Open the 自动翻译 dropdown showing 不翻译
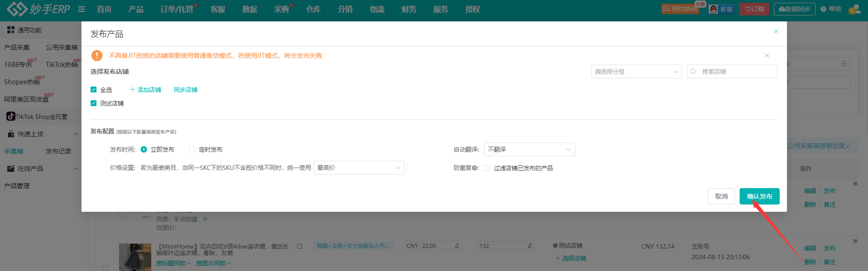Screen dimensions: 868x271 [x=529, y=149]
